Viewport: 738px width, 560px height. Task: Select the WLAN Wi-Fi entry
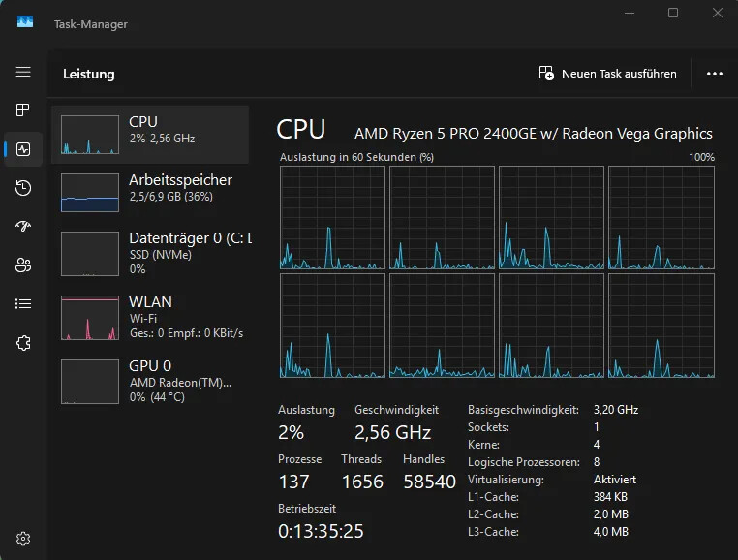point(150,317)
